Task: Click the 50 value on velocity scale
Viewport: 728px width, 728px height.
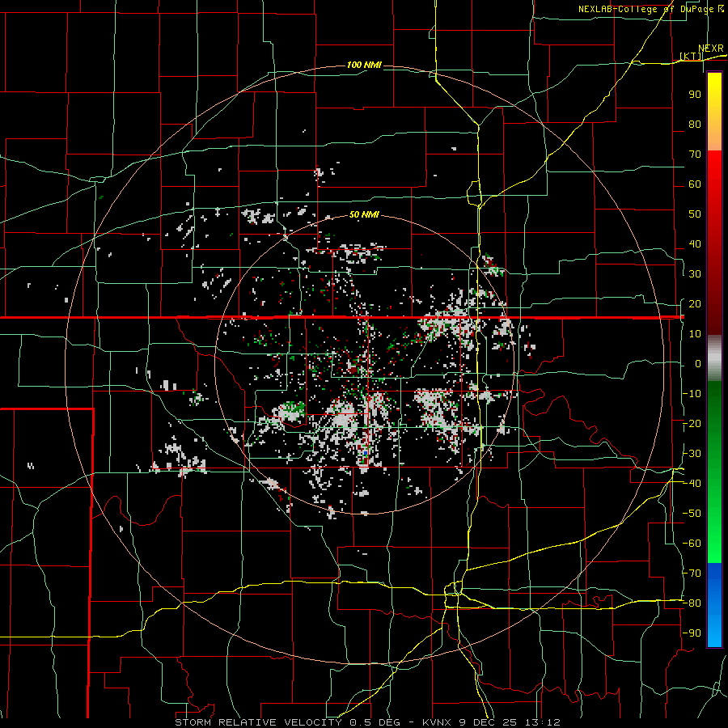Action: 695,214
